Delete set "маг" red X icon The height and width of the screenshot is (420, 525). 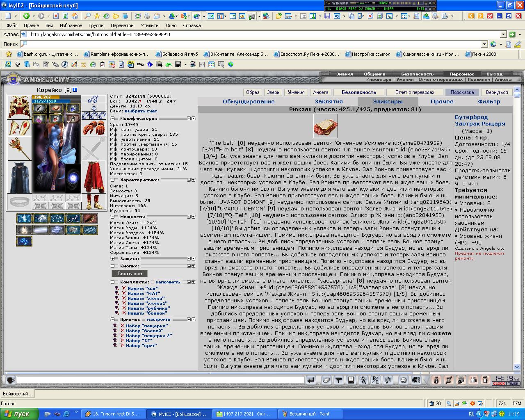pyautogui.click(x=124, y=288)
